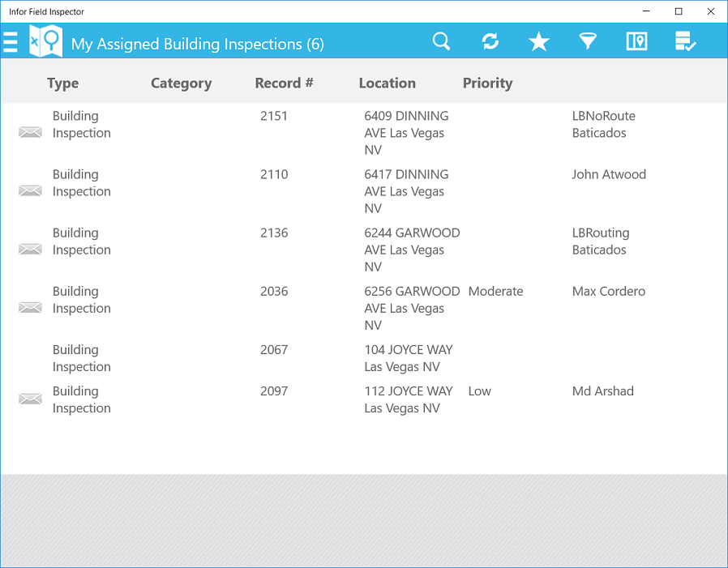Select the Category column header
Viewport: 728px width, 568px height.
pyautogui.click(x=181, y=83)
